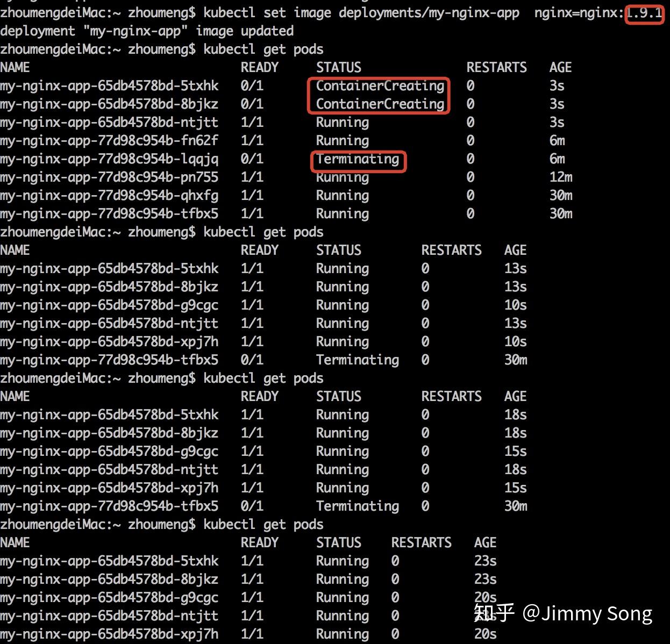Click the last kubectl get pods command line
670x644 pixels.
pyautogui.click(x=262, y=524)
